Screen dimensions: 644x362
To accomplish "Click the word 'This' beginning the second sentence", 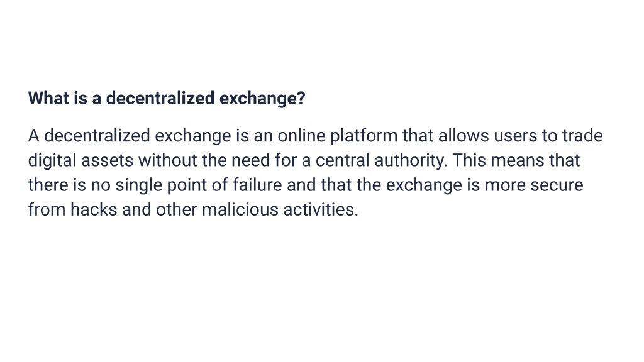I will (469, 160).
